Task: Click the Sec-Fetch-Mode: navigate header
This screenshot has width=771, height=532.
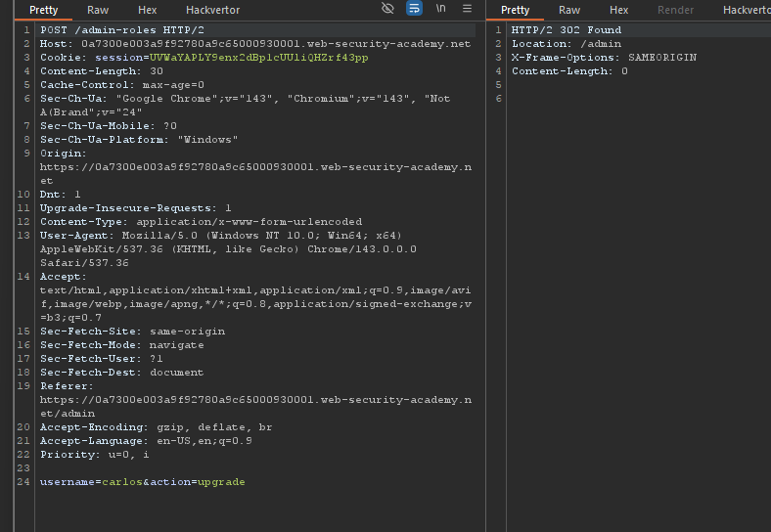Action: [x=122, y=345]
